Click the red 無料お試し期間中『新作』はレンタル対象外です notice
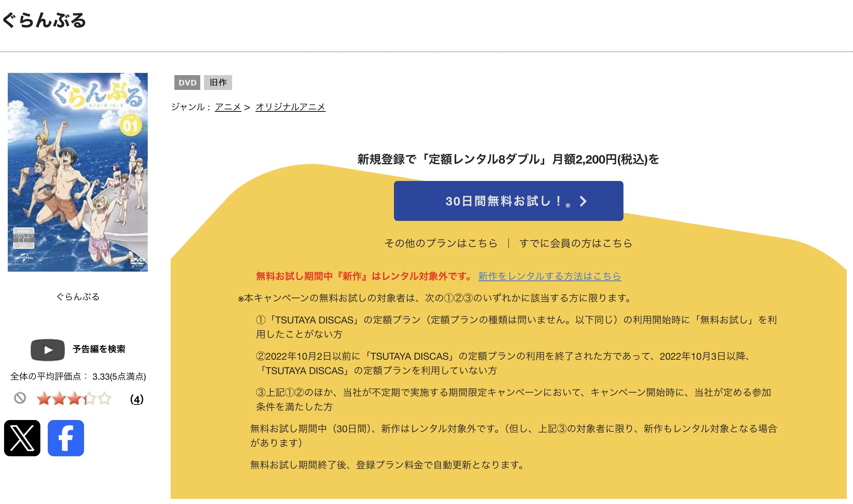Viewport: 853px width, 504px height. tap(364, 276)
